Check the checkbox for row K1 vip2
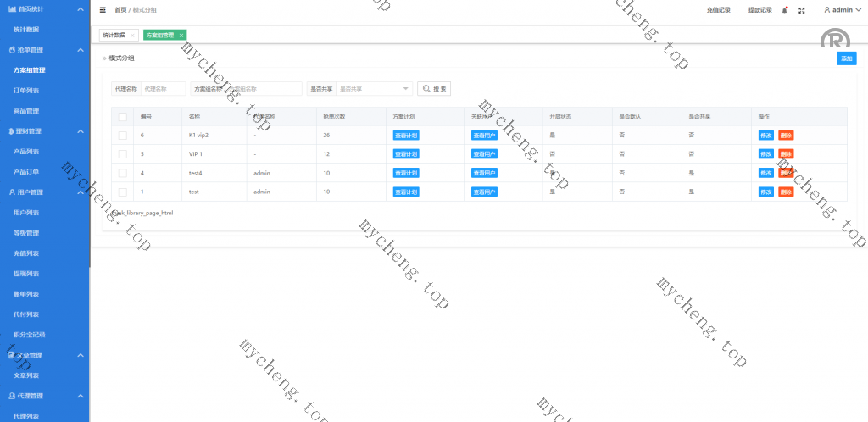Screen dimensions: 868x422 click(123, 136)
